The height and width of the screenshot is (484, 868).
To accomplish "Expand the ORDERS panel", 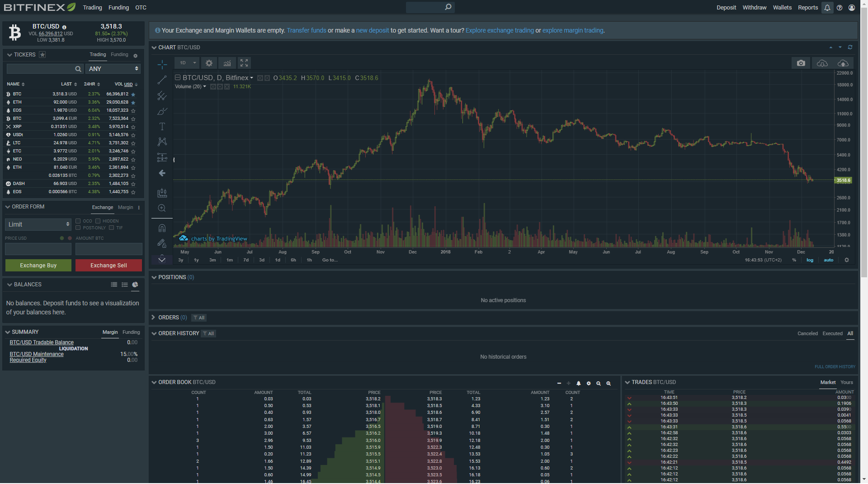I will 154,318.
